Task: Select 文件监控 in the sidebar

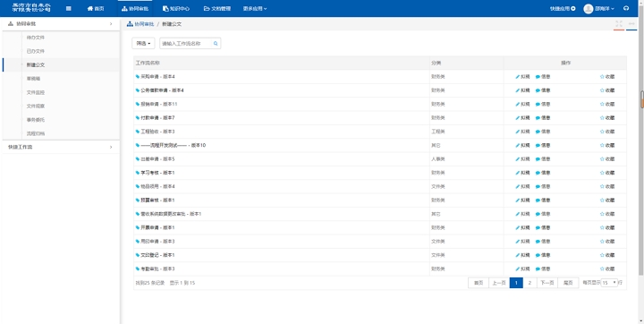Action: [35, 92]
